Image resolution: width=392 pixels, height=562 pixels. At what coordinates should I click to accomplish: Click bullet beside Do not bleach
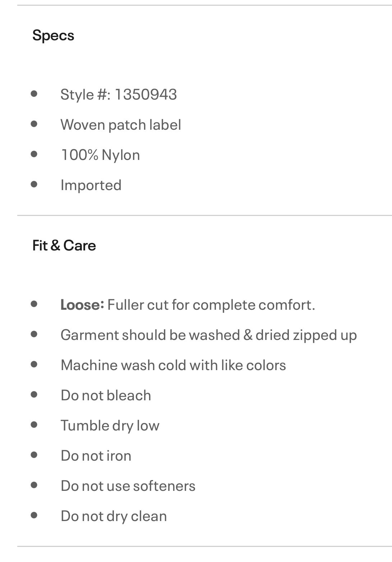click(34, 395)
